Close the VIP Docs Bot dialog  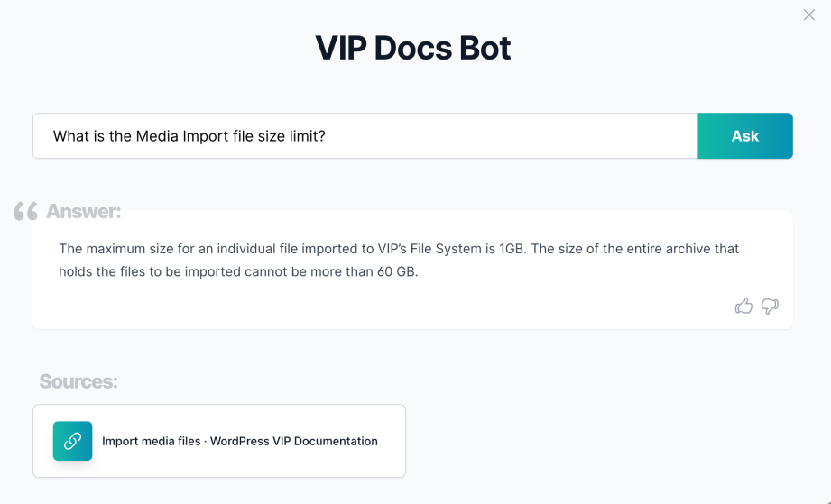pos(808,14)
